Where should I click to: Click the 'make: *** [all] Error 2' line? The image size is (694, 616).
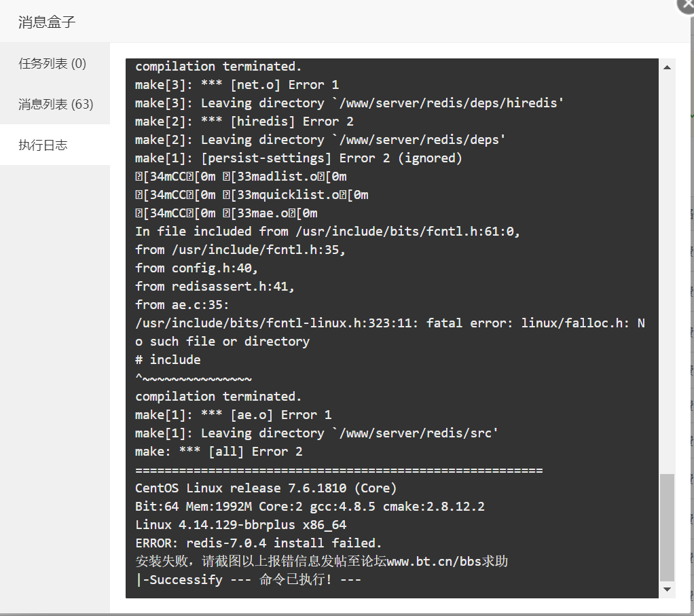pos(219,452)
